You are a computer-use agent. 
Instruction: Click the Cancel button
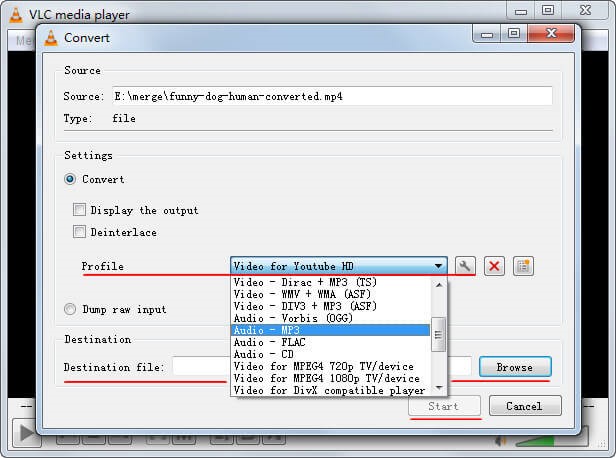point(525,406)
